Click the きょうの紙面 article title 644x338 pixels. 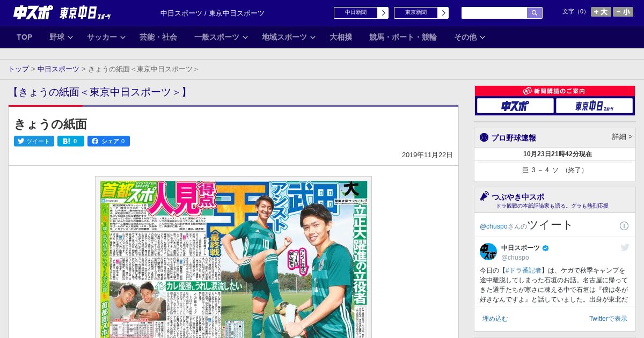(x=50, y=124)
